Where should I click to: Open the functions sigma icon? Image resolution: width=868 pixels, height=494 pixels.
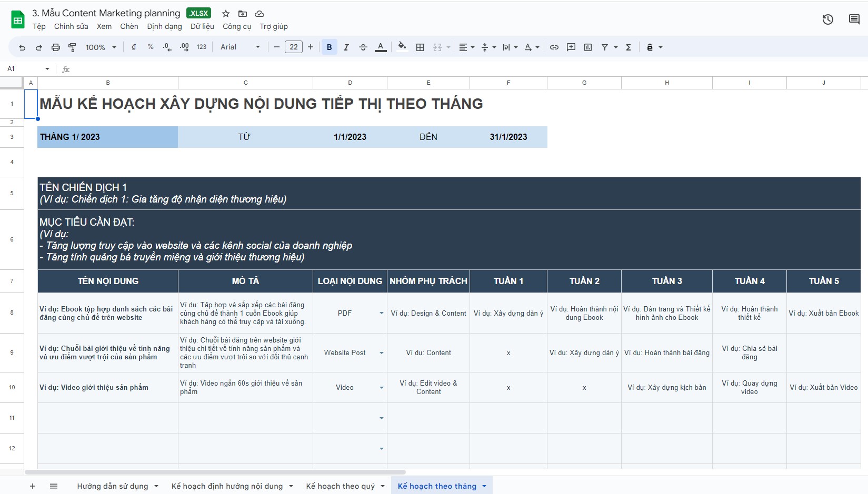click(x=628, y=47)
